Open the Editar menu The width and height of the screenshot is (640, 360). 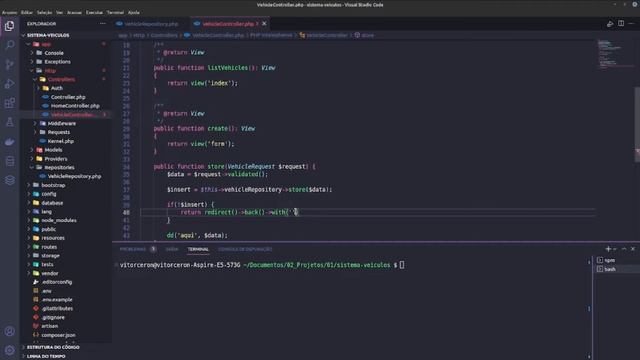click(x=27, y=13)
